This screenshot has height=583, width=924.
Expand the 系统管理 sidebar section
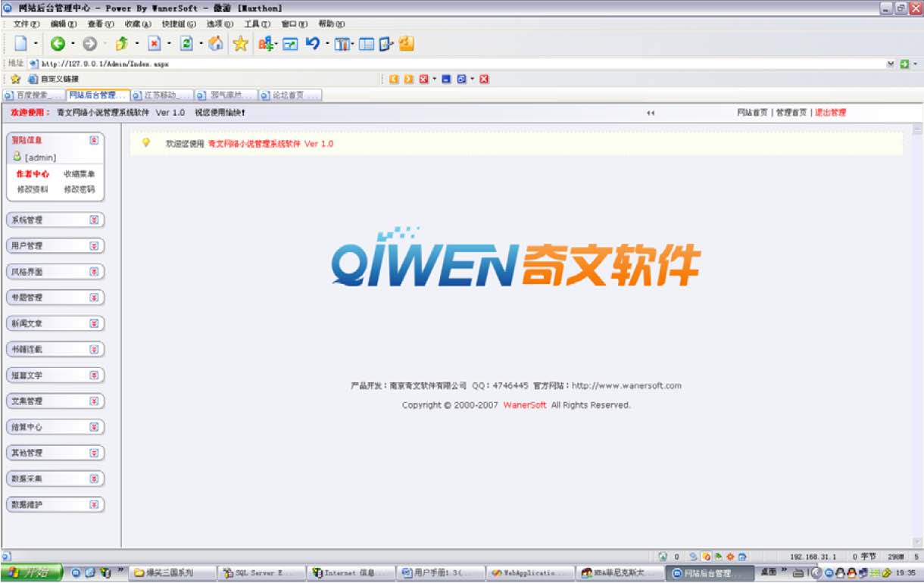click(x=94, y=220)
